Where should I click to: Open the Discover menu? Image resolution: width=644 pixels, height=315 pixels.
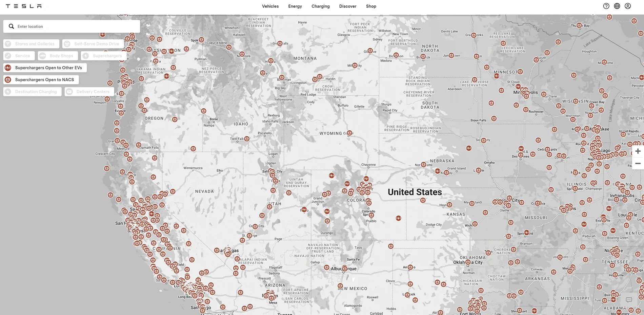click(347, 6)
